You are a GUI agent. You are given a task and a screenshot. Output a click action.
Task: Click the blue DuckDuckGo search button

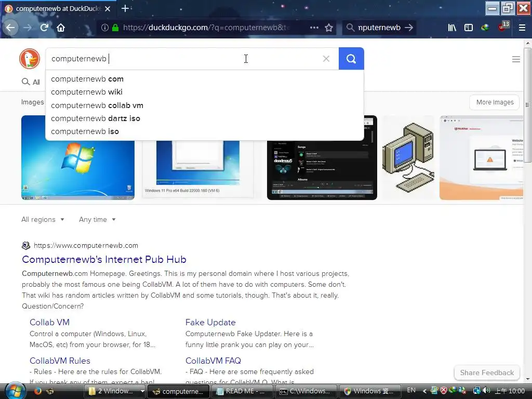click(x=351, y=59)
